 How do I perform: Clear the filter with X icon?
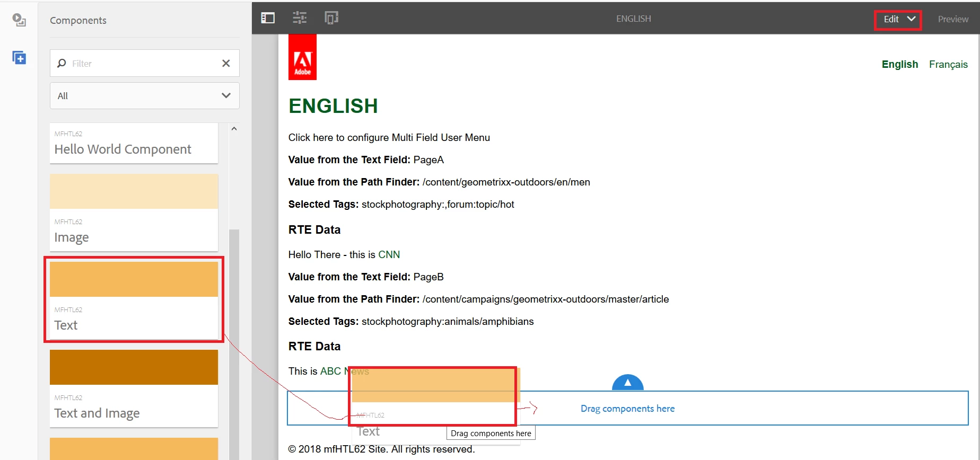226,63
